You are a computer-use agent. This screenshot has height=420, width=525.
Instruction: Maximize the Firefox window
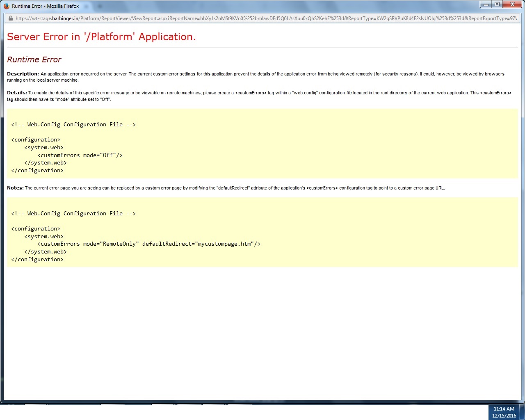[x=497, y=5]
